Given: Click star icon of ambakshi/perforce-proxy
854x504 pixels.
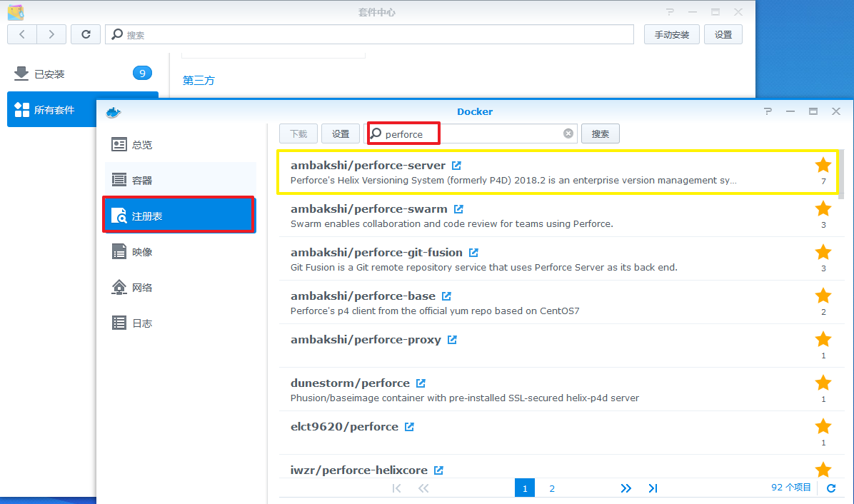Looking at the screenshot, I should [823, 339].
